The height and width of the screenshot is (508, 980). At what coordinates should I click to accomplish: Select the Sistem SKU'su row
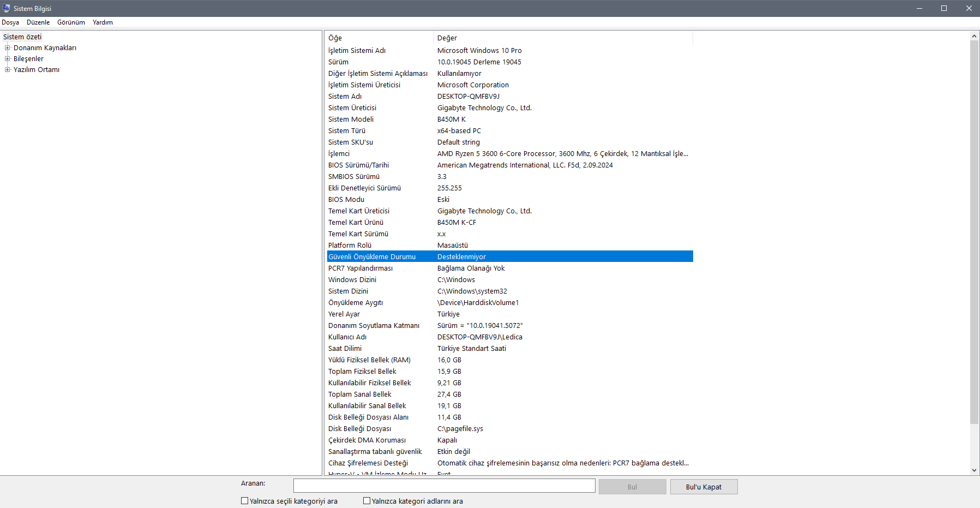click(x=510, y=142)
